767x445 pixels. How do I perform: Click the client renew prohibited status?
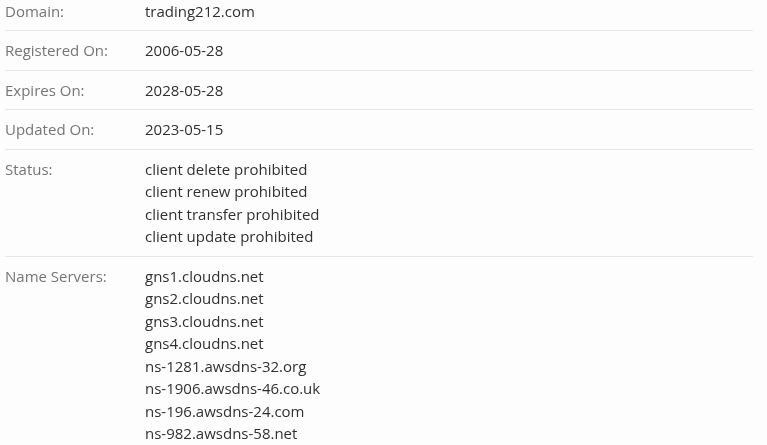coord(226,192)
